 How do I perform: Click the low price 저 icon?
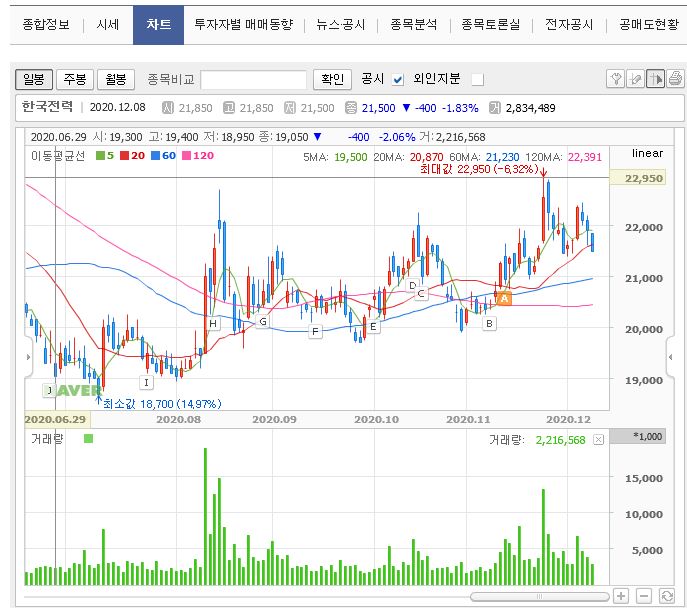[290, 108]
